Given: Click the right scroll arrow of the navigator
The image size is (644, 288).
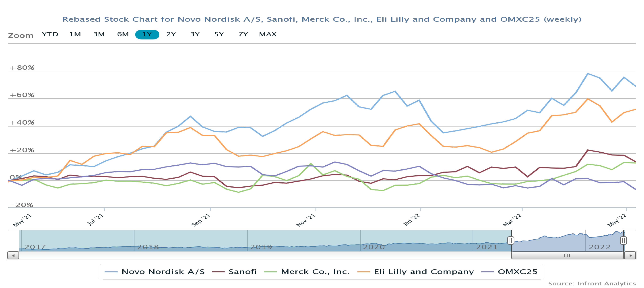Looking at the screenshot, I should (x=630, y=255).
